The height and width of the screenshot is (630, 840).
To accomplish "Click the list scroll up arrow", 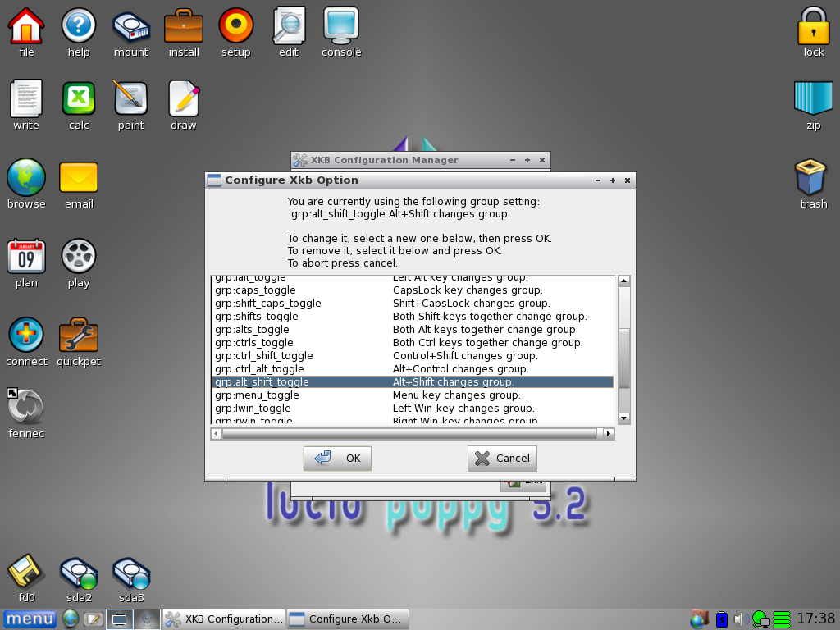I will [x=623, y=281].
